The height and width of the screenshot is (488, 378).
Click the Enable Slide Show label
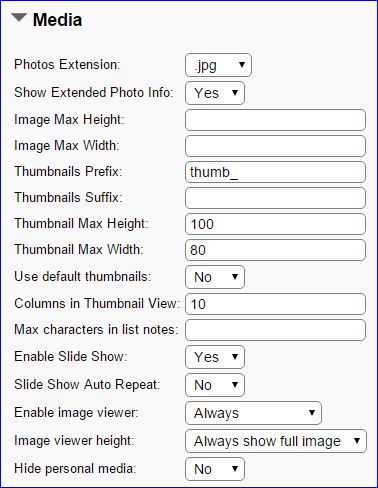[71, 356]
